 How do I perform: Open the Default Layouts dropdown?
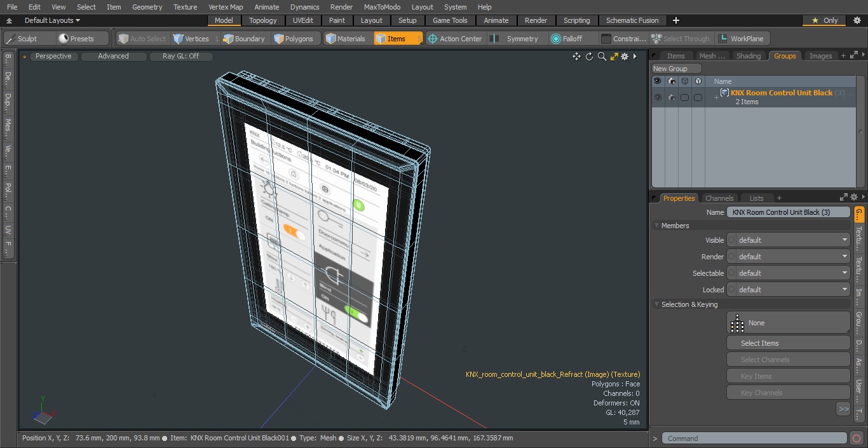tap(52, 20)
